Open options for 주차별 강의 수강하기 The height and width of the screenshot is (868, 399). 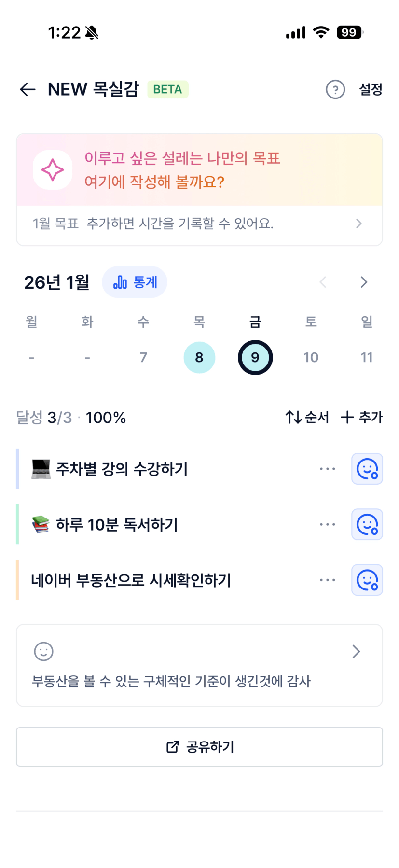coord(327,469)
